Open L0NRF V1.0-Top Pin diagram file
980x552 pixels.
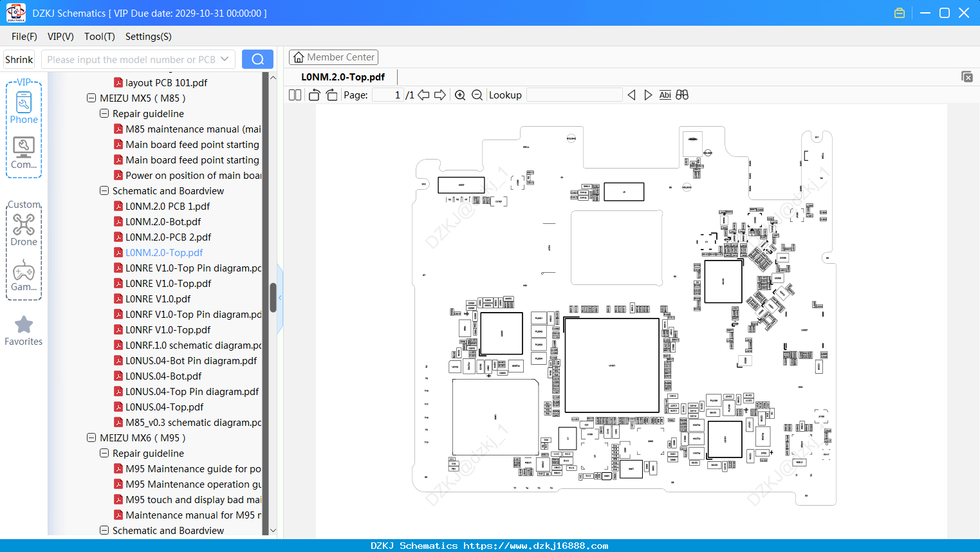click(x=187, y=315)
